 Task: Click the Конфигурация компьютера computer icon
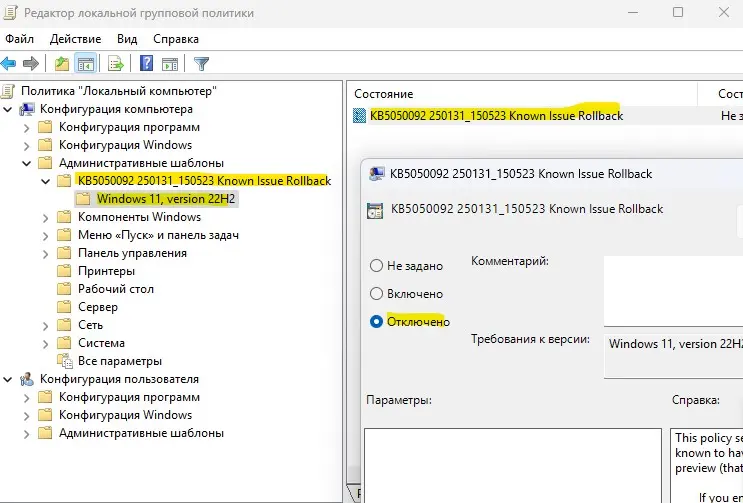27,109
